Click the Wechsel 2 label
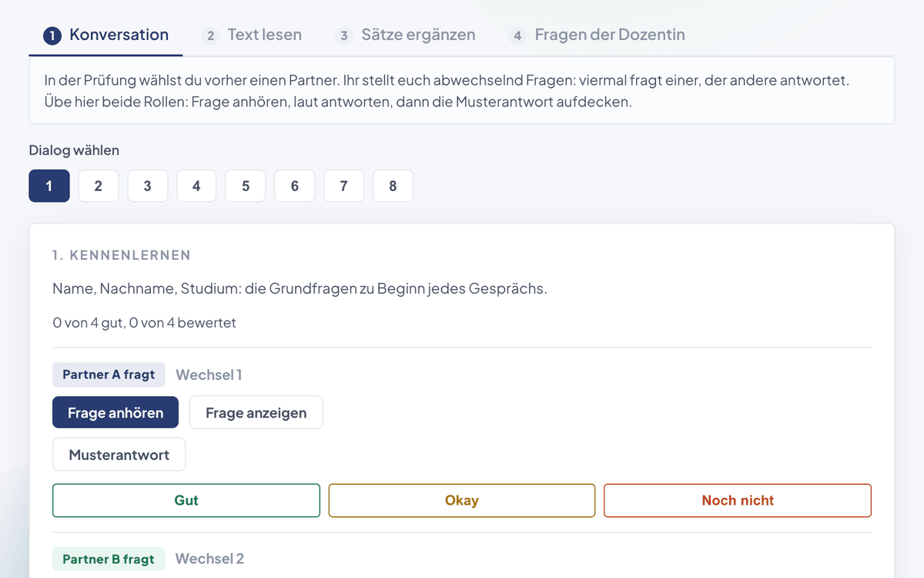This screenshot has width=924, height=578. pos(209,559)
